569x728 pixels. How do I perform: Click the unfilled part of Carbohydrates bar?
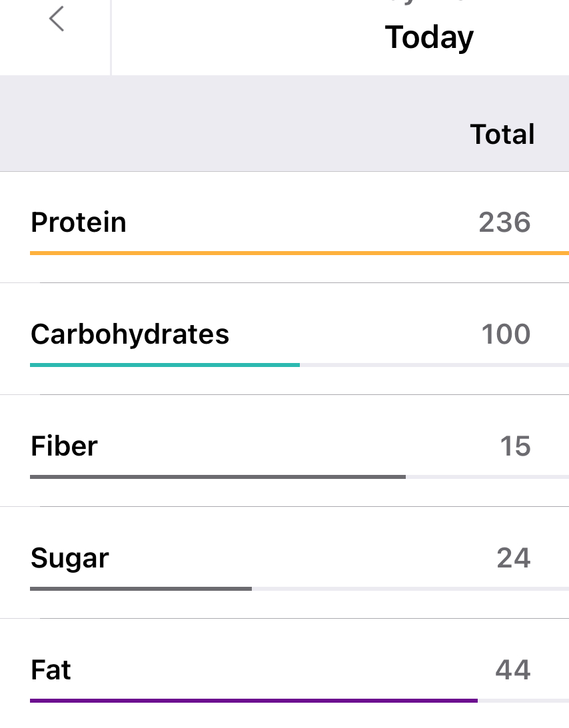click(x=434, y=365)
